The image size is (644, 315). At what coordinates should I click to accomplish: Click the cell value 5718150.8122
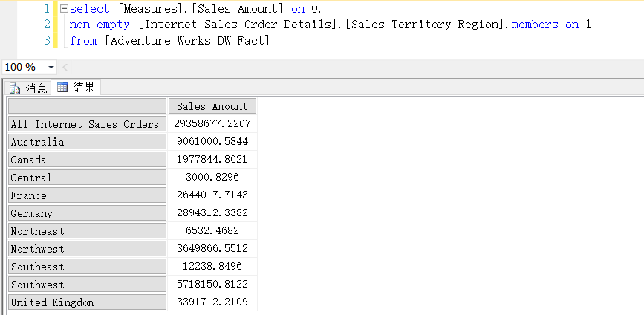[212, 285]
